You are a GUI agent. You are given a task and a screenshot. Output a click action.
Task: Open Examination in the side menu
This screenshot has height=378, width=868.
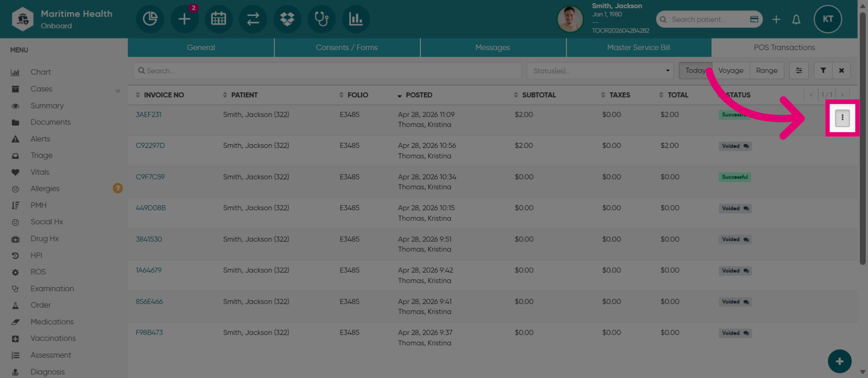[x=52, y=288]
